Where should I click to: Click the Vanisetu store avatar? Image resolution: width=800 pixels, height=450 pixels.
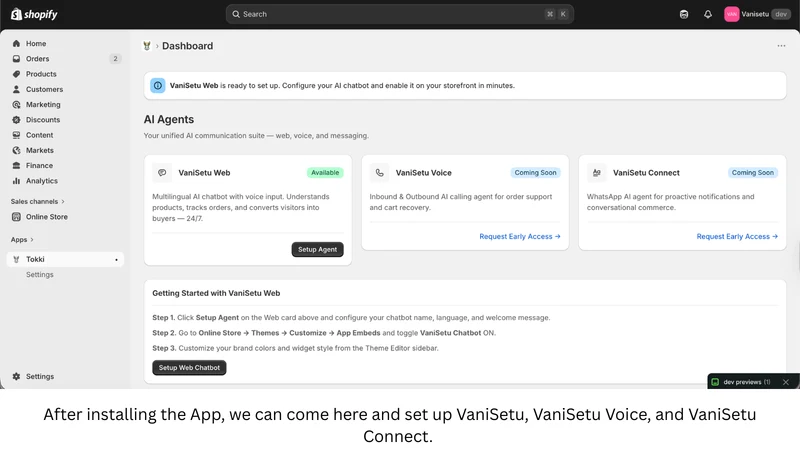[x=732, y=14]
